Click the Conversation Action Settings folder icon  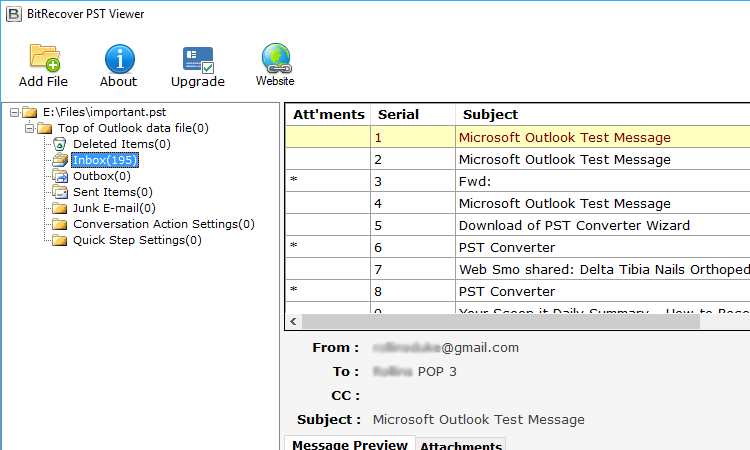click(60, 224)
